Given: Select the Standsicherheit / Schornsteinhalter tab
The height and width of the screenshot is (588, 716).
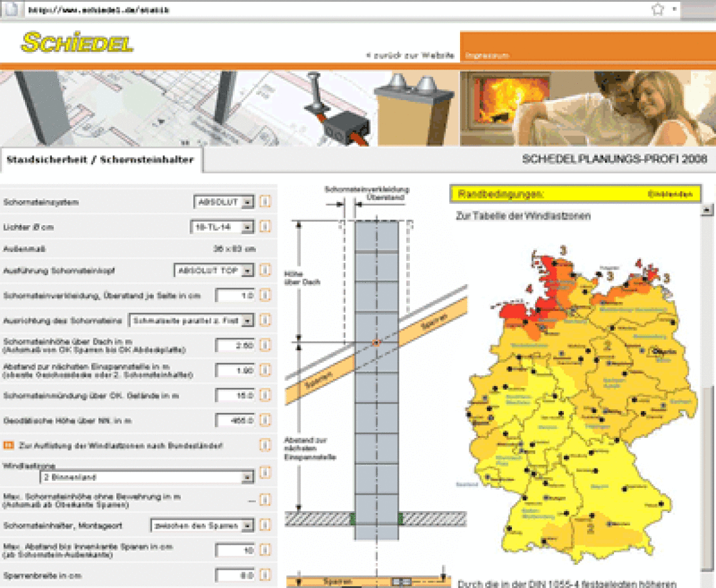Looking at the screenshot, I should 101,160.
